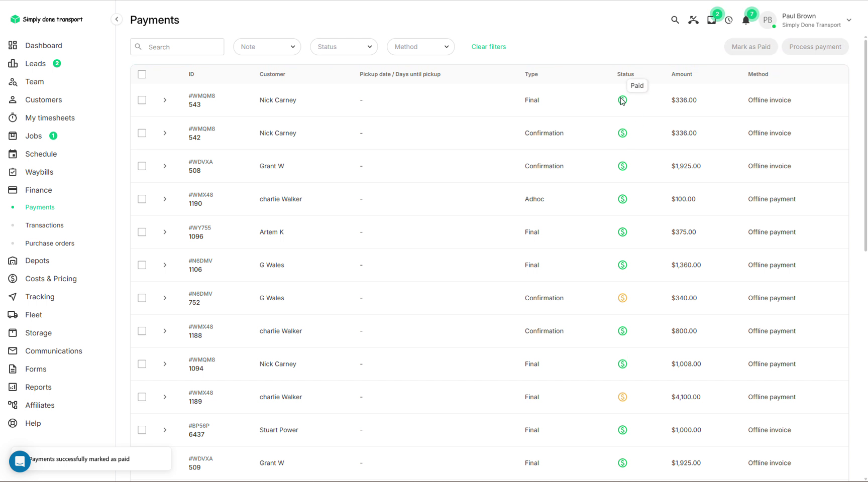Click the Process payment button
This screenshot has width=868, height=482.
[x=815, y=47]
